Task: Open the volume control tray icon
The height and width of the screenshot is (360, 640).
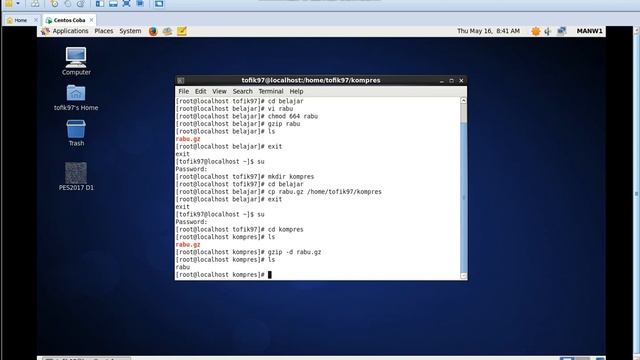Action: coord(548,31)
